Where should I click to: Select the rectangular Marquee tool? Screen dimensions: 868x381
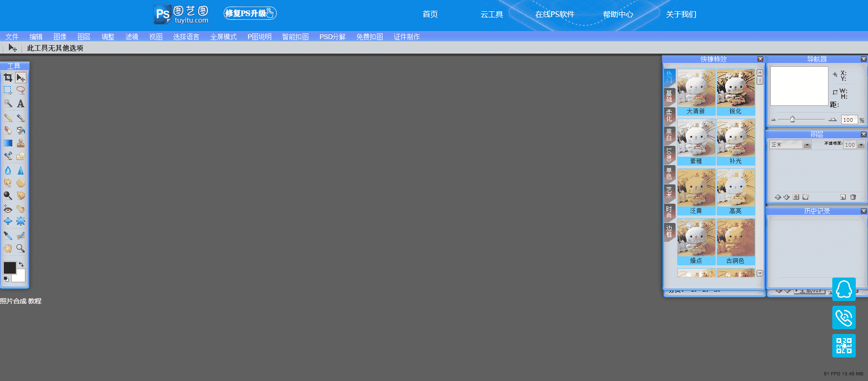[x=8, y=90]
